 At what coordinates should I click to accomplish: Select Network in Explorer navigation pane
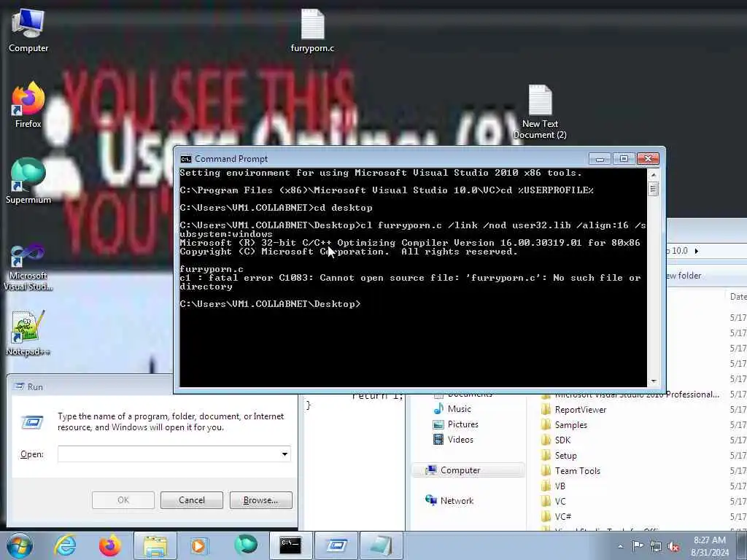coord(449,500)
